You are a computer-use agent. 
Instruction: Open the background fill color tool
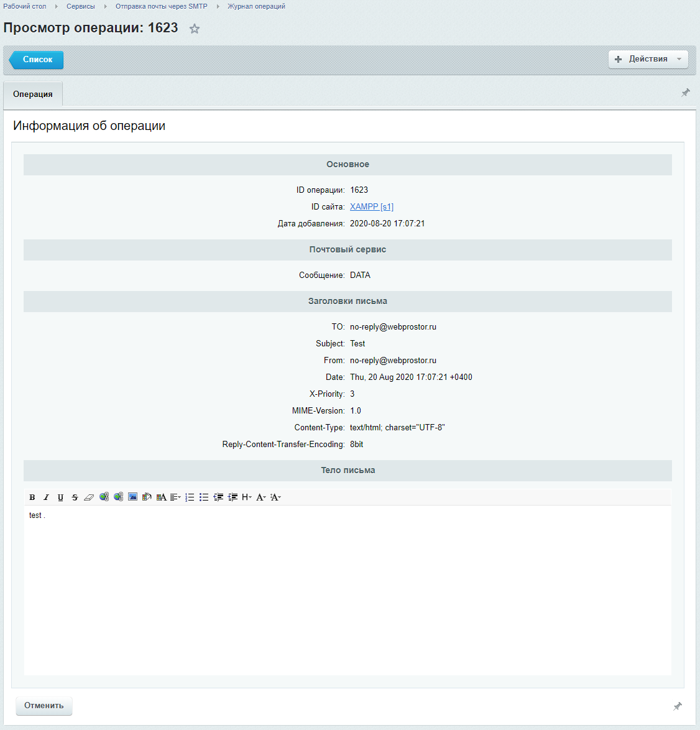pyautogui.click(x=147, y=497)
